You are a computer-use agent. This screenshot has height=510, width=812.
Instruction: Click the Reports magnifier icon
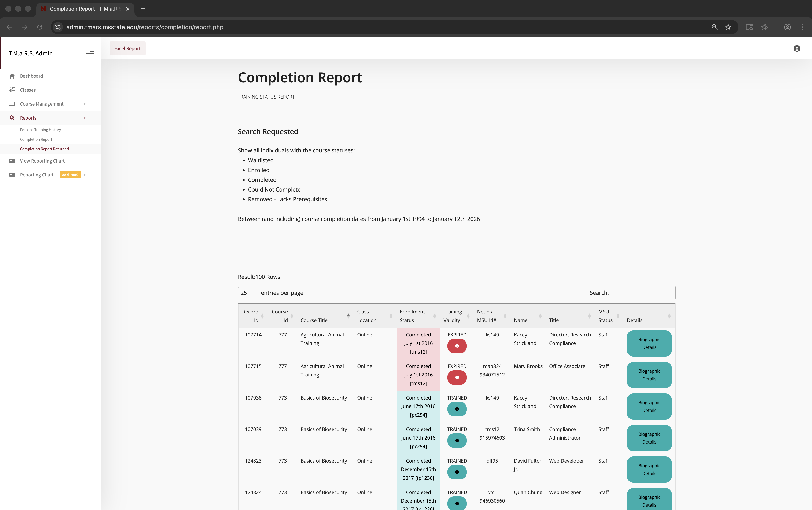12,117
